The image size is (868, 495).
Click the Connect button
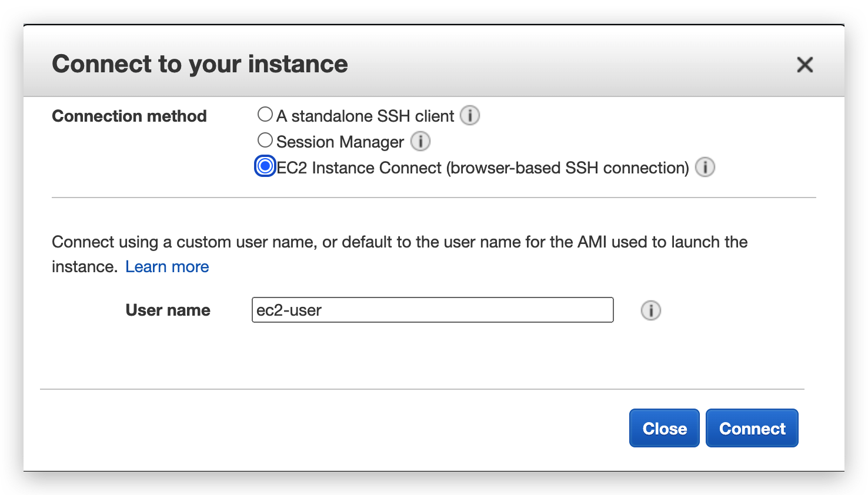tap(752, 428)
